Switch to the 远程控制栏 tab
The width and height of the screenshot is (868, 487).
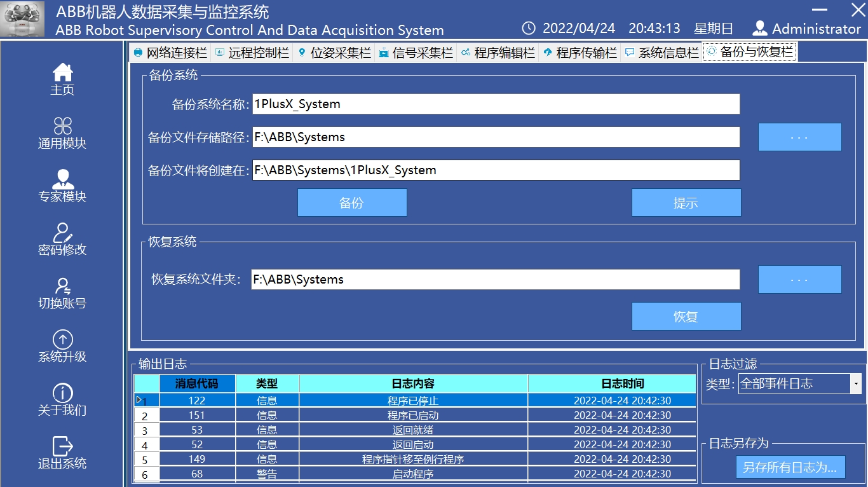(252, 53)
